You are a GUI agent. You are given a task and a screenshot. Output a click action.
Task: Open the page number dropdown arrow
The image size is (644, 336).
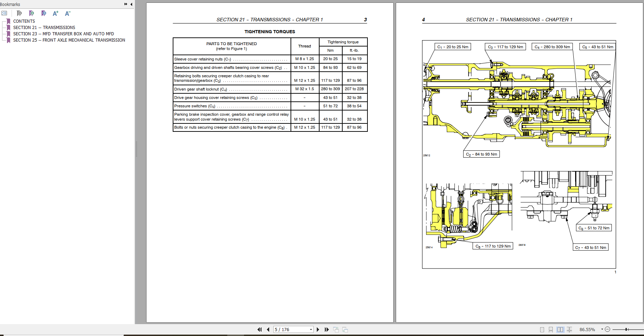click(x=310, y=329)
